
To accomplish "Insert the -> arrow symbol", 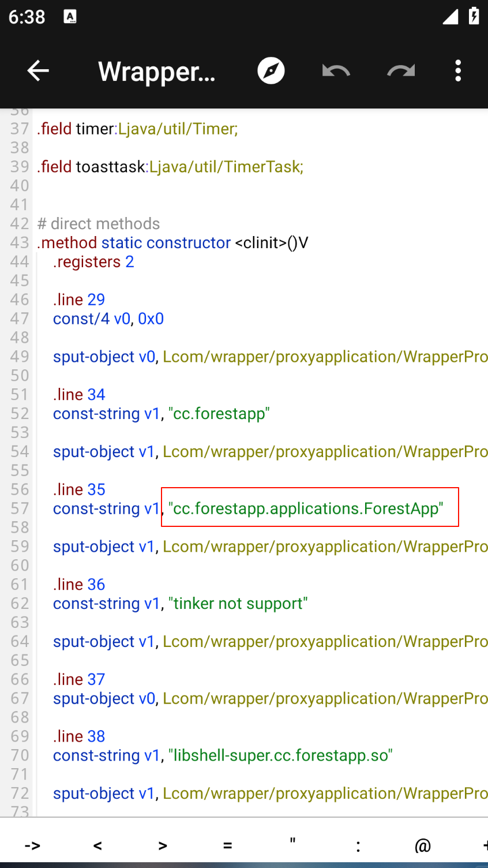I will coord(32,845).
